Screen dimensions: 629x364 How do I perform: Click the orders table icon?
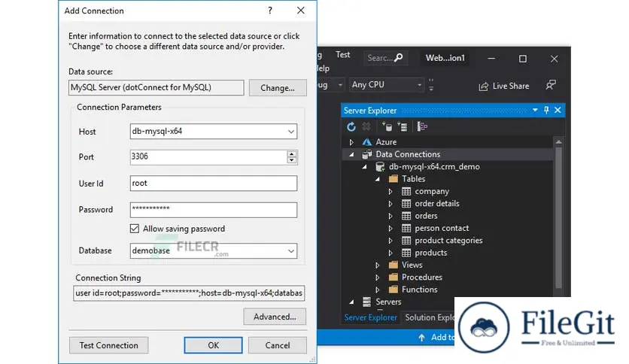406,216
